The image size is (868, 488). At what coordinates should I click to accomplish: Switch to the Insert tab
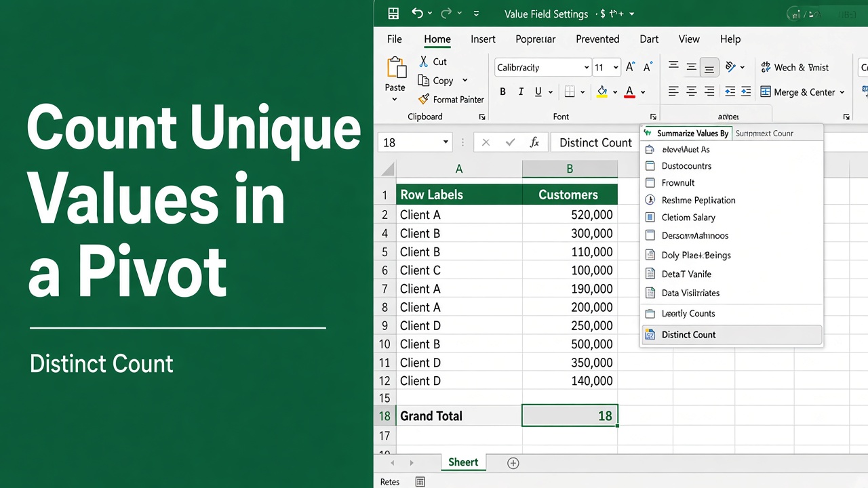click(483, 39)
